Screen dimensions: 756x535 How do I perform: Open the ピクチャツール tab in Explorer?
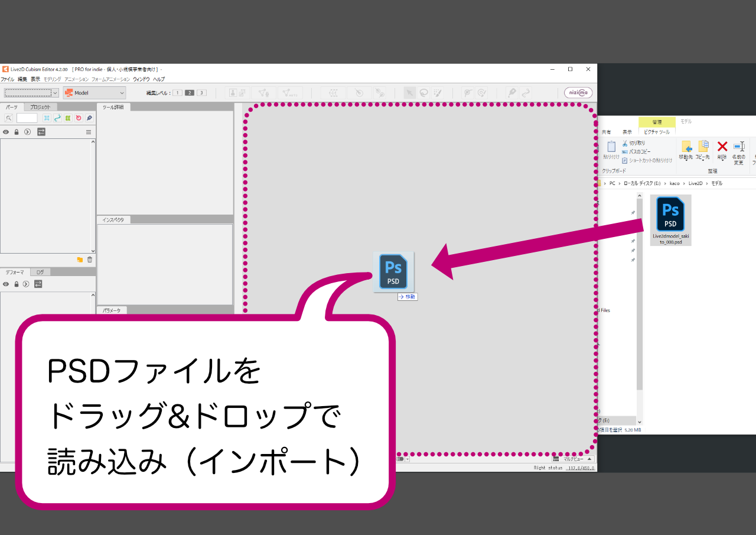coord(657,132)
